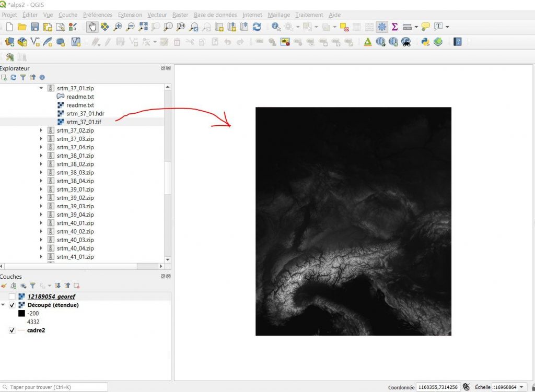
Task: Close the Explorateur panel
Action: pyautogui.click(x=169, y=68)
